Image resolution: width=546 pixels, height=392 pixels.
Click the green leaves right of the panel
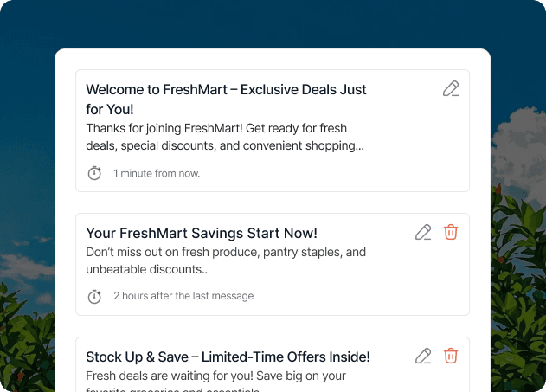[x=519, y=286]
